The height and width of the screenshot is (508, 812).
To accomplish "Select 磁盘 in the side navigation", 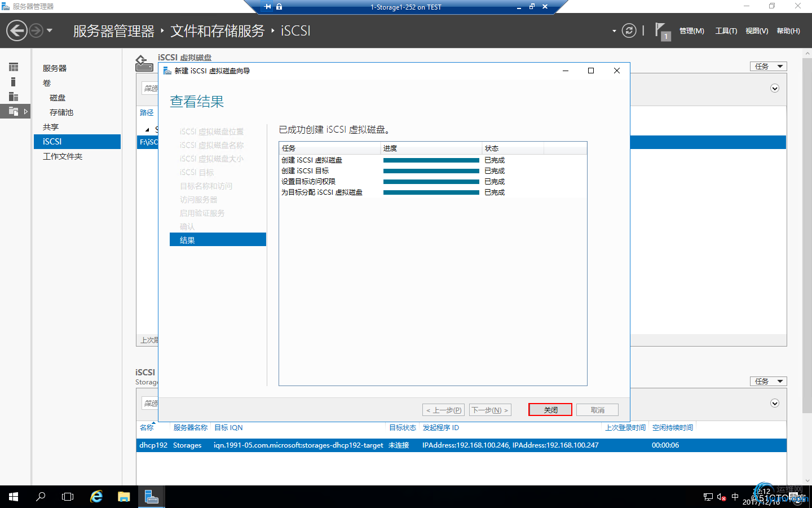I will (77, 98).
